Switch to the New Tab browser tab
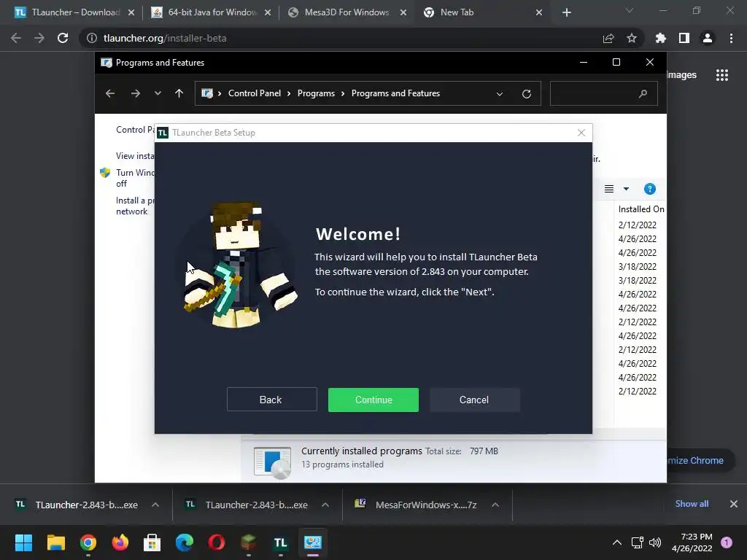This screenshot has width=747, height=560. (x=482, y=12)
